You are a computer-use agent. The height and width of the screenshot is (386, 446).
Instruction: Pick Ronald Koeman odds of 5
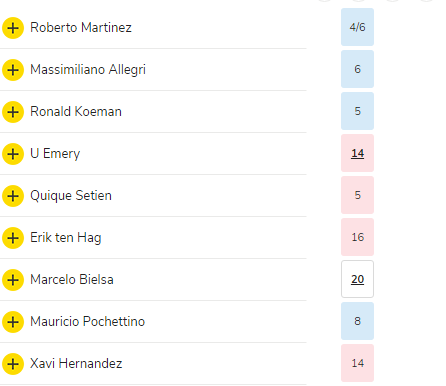coord(357,111)
